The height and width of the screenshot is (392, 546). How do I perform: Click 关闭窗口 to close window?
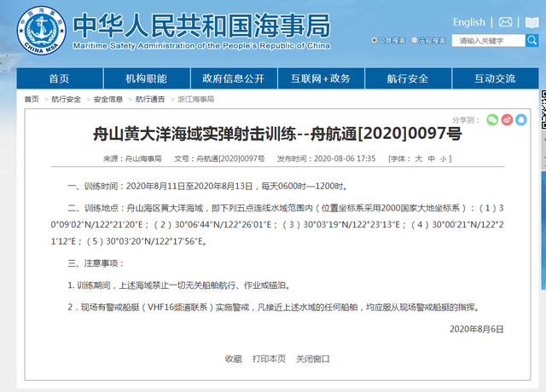click(313, 359)
